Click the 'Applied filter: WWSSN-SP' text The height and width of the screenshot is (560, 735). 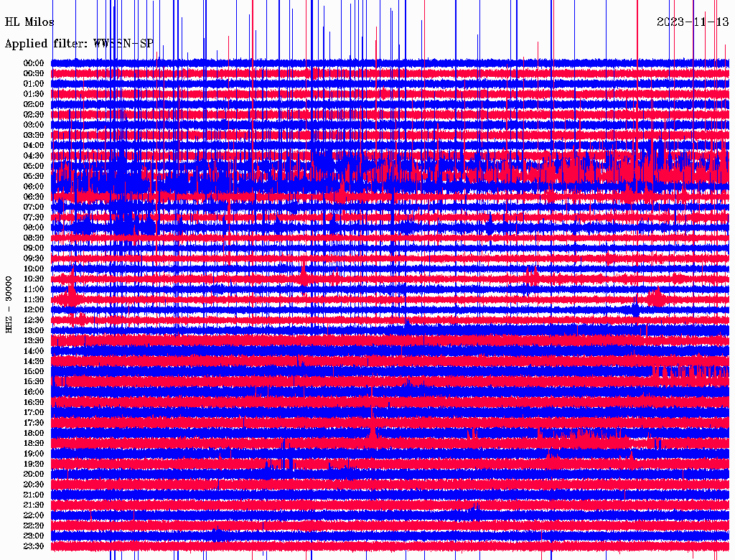[79, 44]
